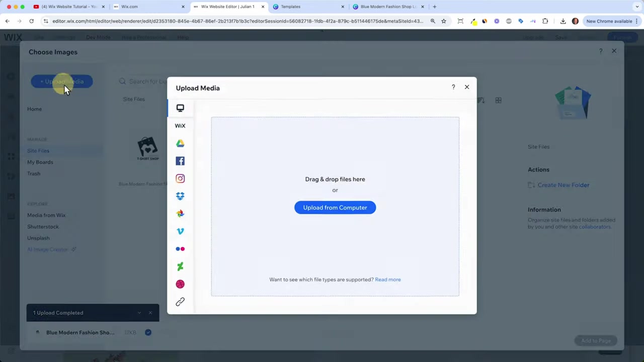644x362 pixels.
Task: Select Site Files in the Manage section
Action: pos(38,151)
